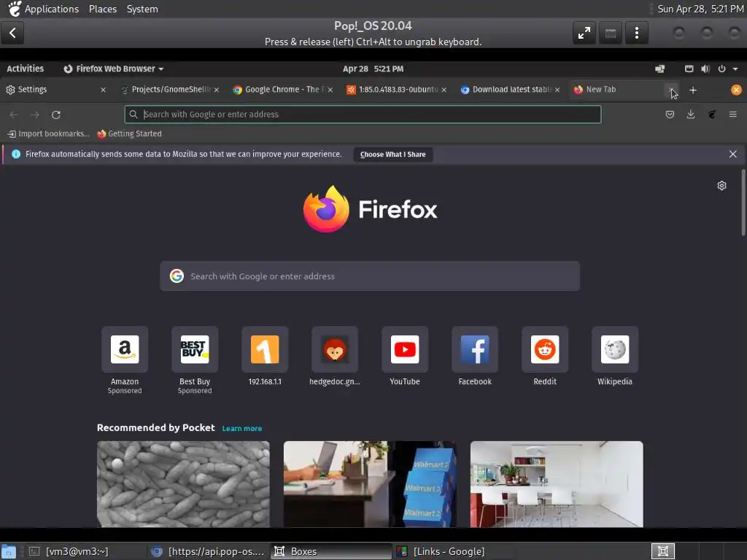Click the Firefox page vertical scrollbar
This screenshot has width=747, height=560.
pos(743,203)
